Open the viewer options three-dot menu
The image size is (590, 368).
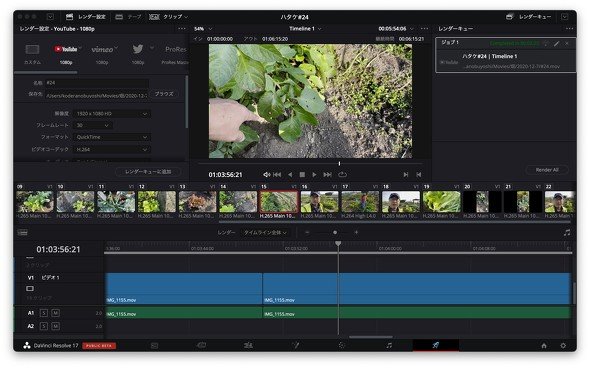[424, 29]
